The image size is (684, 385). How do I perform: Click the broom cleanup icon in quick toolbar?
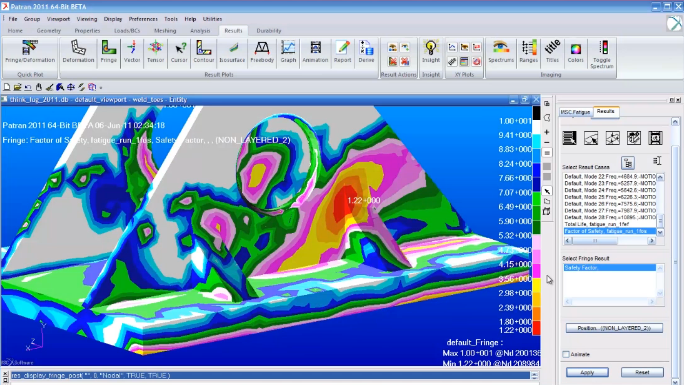coord(49,87)
